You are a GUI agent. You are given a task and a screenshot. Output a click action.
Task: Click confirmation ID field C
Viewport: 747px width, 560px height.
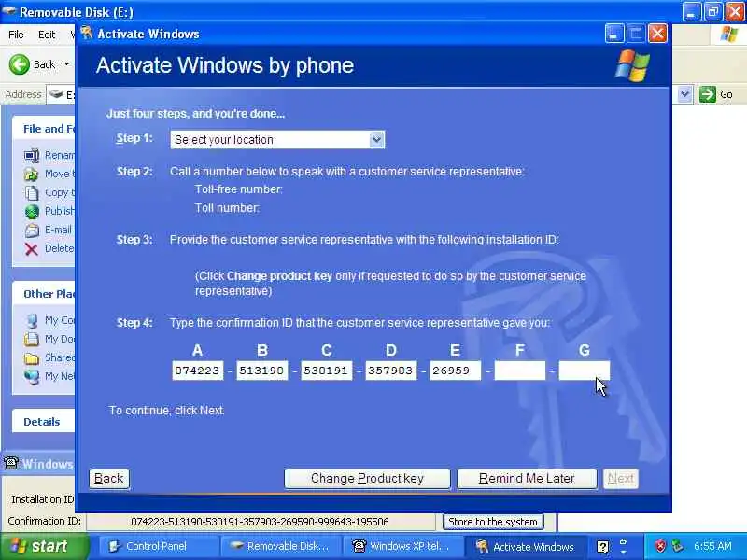click(x=326, y=371)
